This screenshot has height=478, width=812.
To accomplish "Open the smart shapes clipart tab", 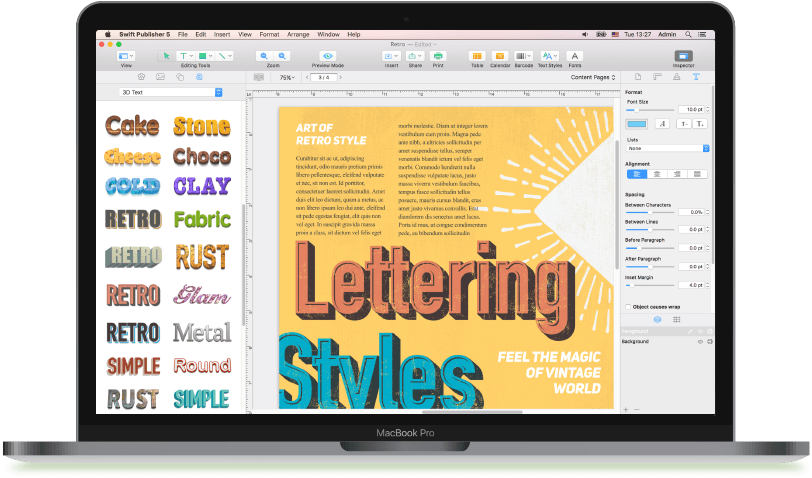I will click(x=141, y=77).
